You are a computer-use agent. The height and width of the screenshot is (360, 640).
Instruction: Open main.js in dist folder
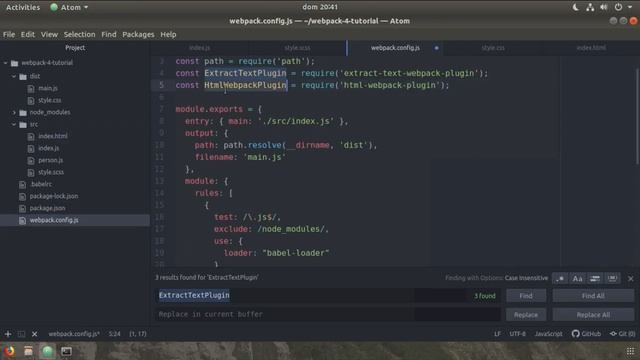[x=48, y=88]
